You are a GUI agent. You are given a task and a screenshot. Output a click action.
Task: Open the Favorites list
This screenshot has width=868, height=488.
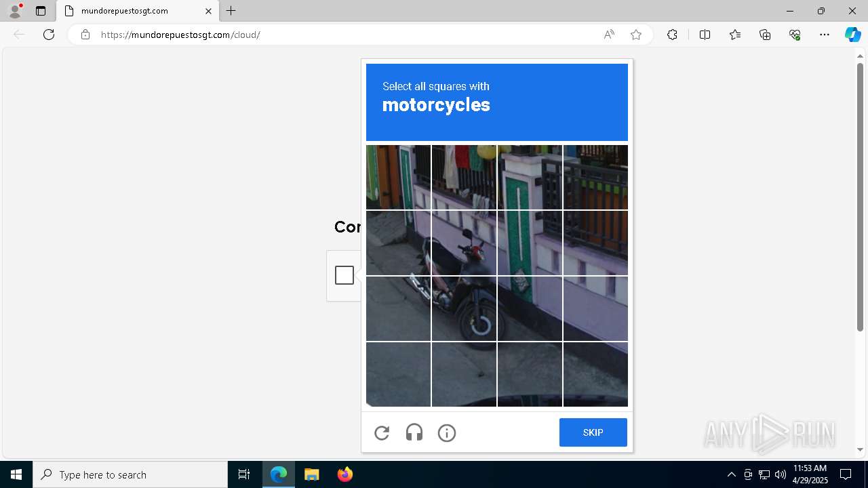tap(735, 35)
